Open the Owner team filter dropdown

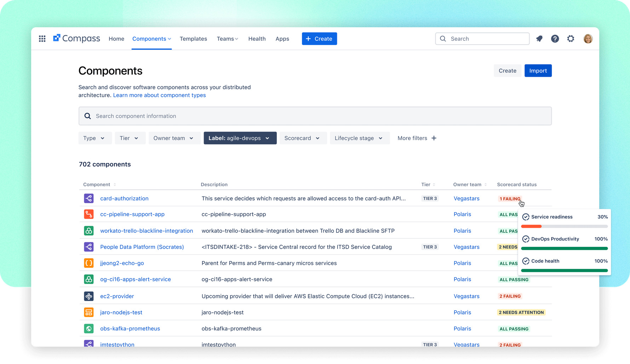174,138
